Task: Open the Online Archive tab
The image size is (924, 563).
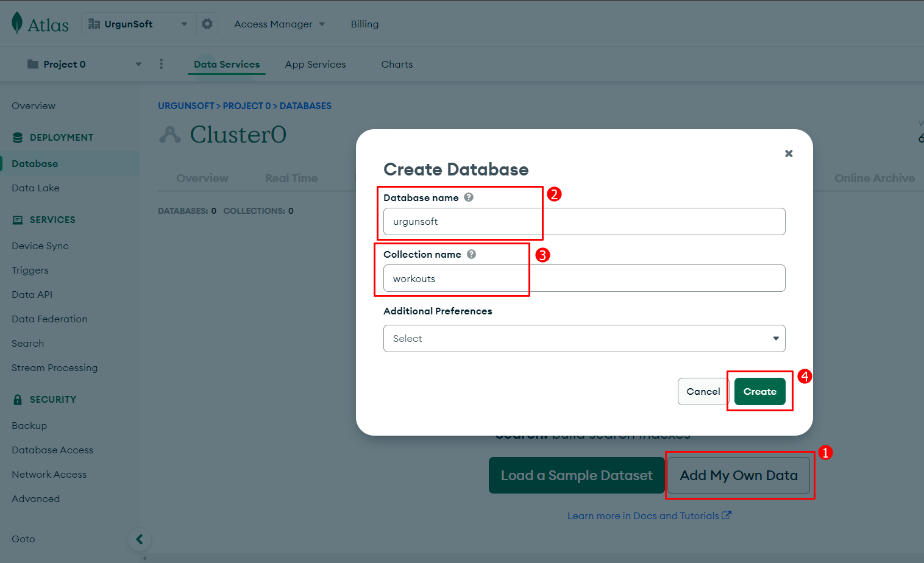Action: click(875, 179)
